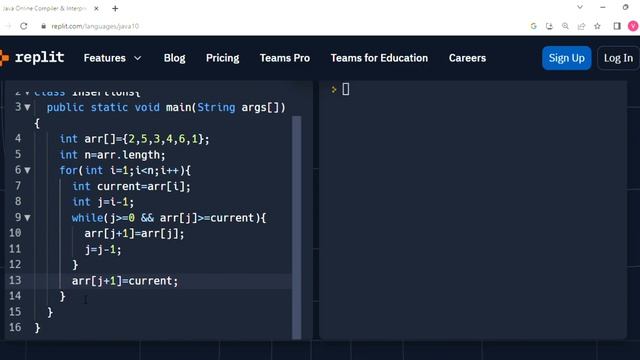The image size is (640, 360).
Task: Open Teams for Education page
Action: tap(379, 58)
